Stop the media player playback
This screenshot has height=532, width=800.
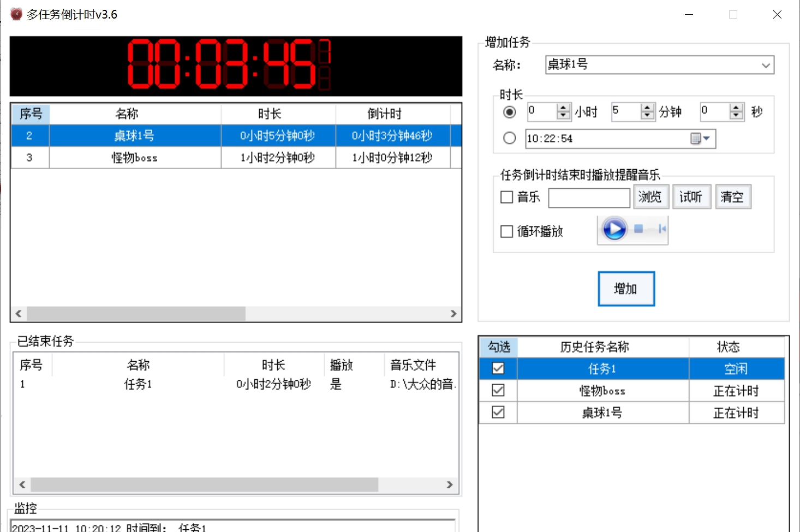pyautogui.click(x=638, y=229)
